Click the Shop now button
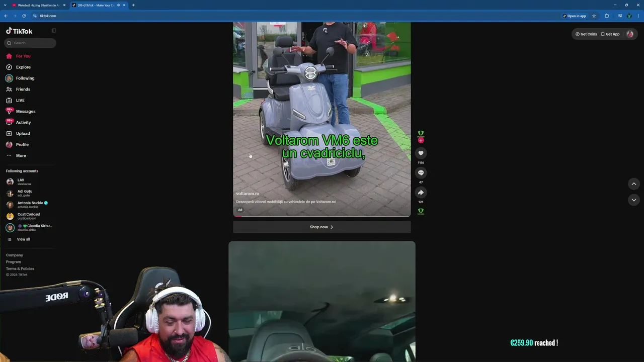644x362 pixels. (x=322, y=227)
